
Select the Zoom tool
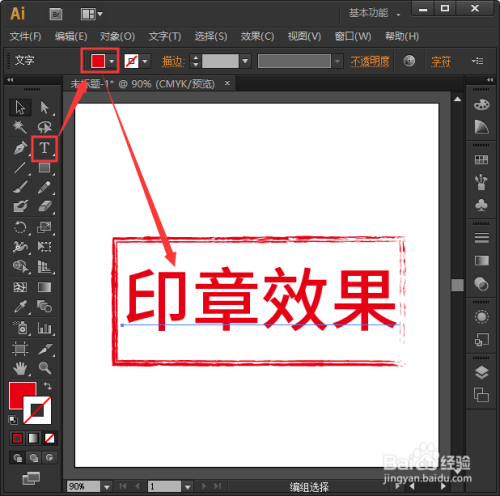(44, 368)
